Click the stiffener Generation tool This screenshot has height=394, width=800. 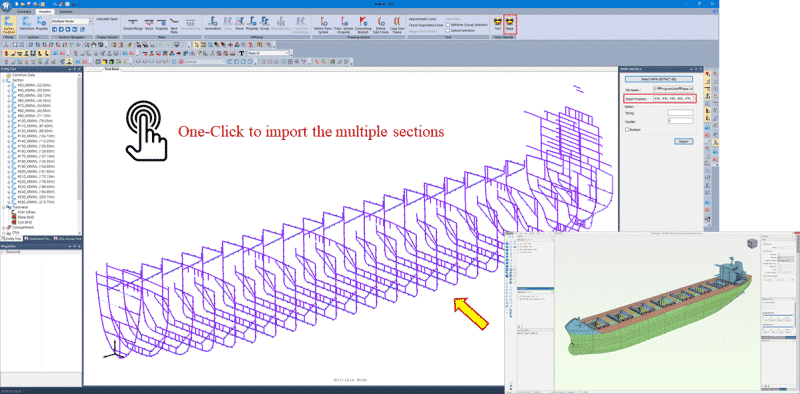pos(213,23)
